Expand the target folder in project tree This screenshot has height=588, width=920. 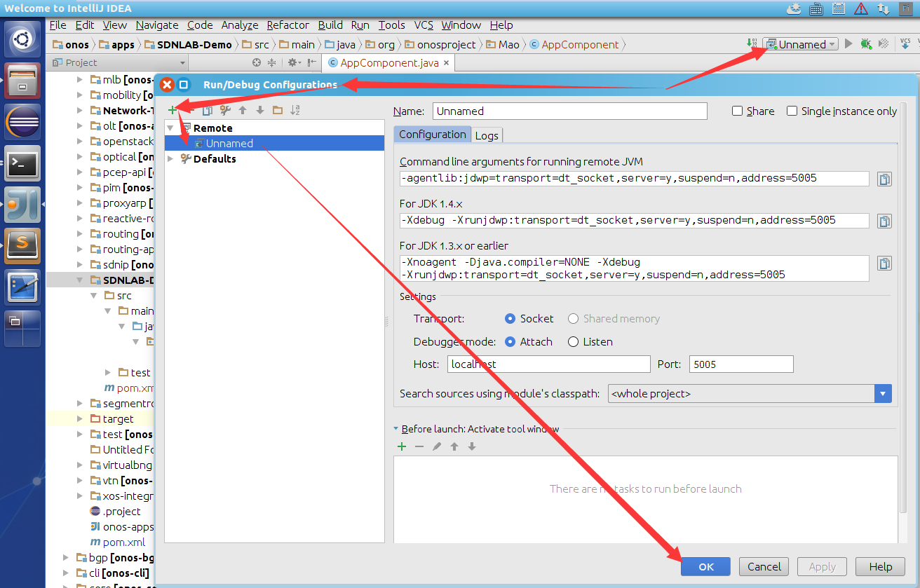pos(79,418)
